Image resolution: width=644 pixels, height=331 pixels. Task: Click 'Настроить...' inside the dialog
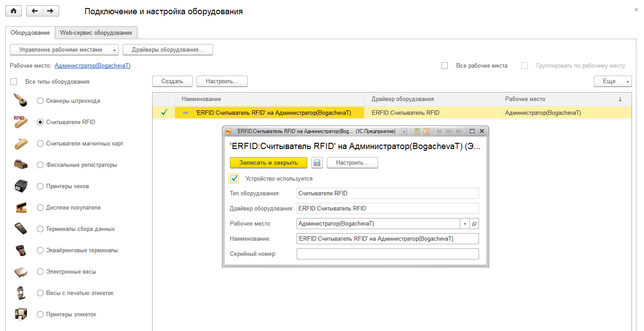(x=352, y=163)
